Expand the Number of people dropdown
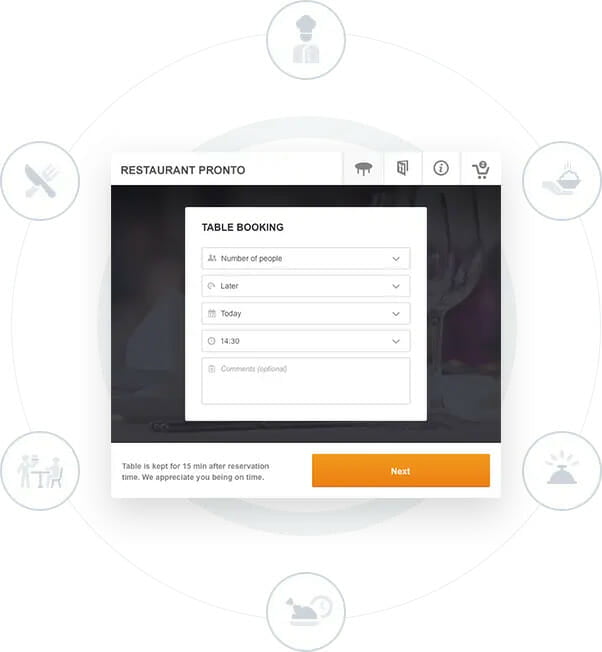Viewport: 602px width, 652px height. click(306, 258)
